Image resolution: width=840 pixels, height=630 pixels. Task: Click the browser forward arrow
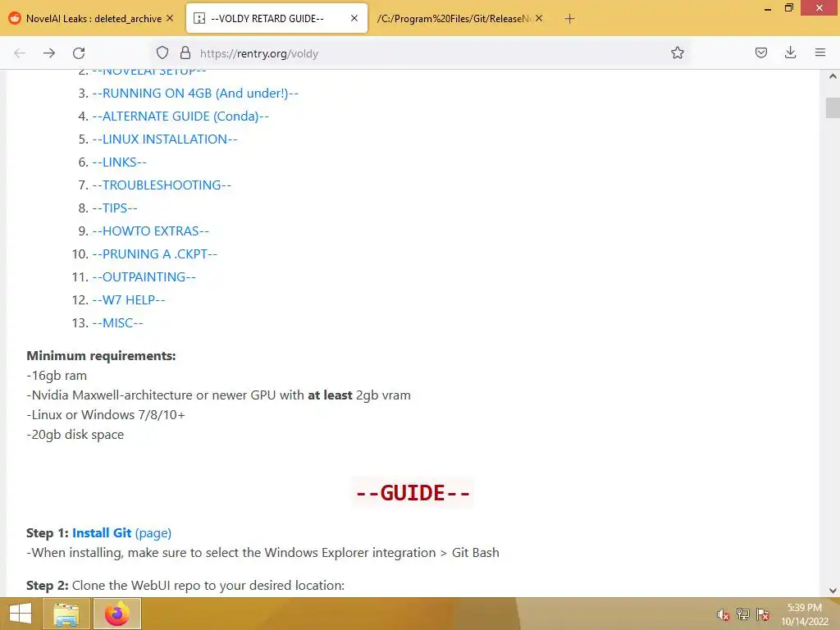(49, 53)
